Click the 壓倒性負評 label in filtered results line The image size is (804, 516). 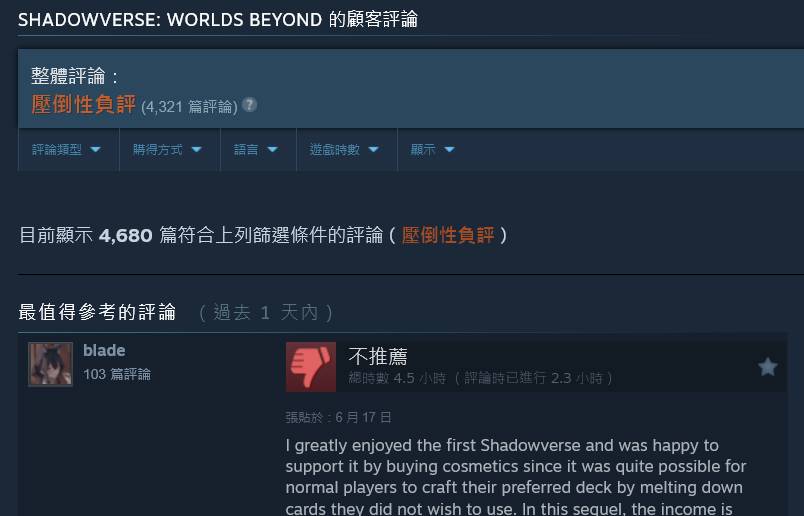tap(448, 235)
